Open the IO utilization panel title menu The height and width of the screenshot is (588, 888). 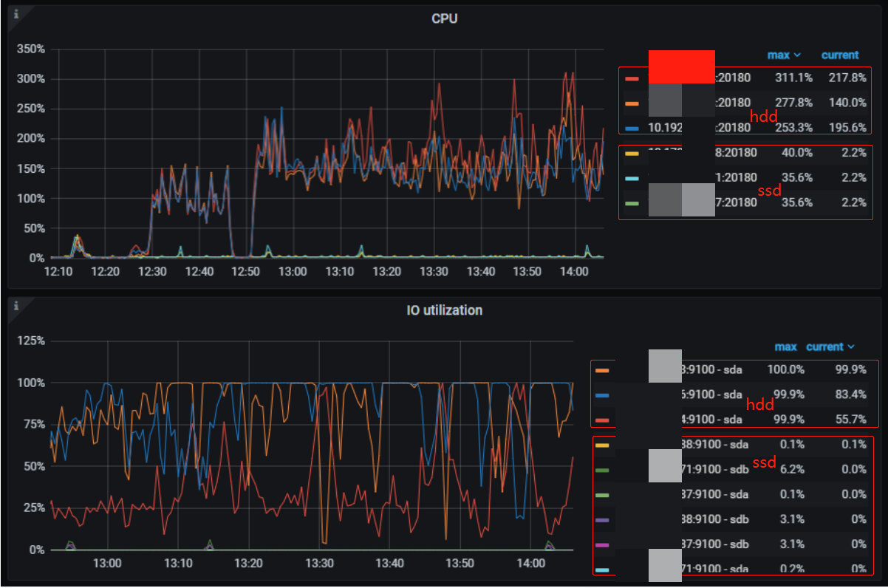(444, 310)
